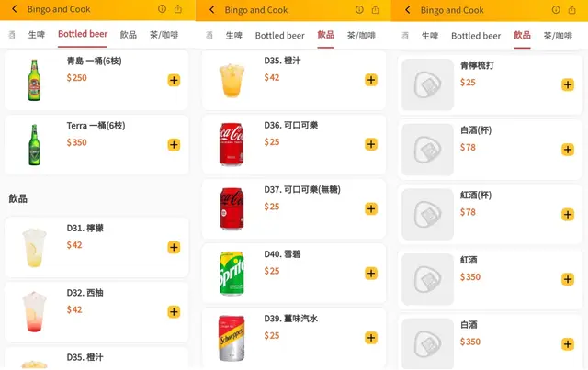Open the D37. 可口可樂(無糖) item details
Viewport: 588px width, 370px height.
(302, 190)
